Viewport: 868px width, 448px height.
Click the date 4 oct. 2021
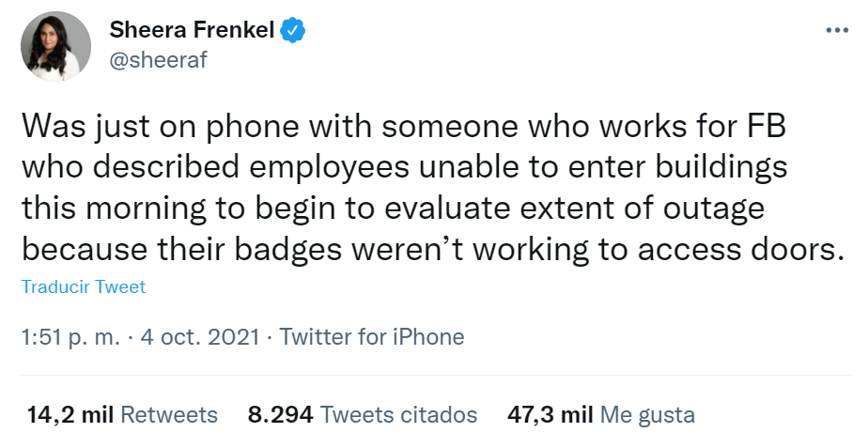click(199, 336)
